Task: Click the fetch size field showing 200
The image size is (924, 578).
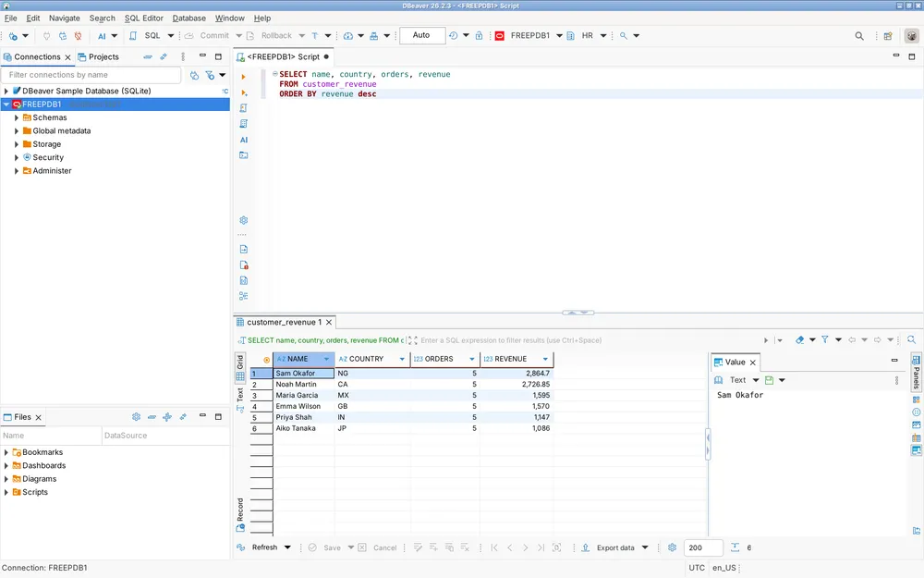Action: [703, 547]
